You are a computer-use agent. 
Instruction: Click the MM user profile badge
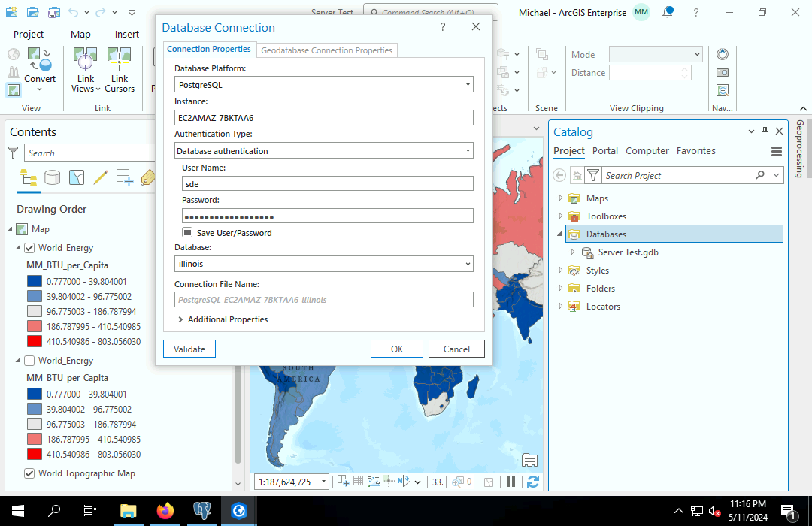[641, 12]
